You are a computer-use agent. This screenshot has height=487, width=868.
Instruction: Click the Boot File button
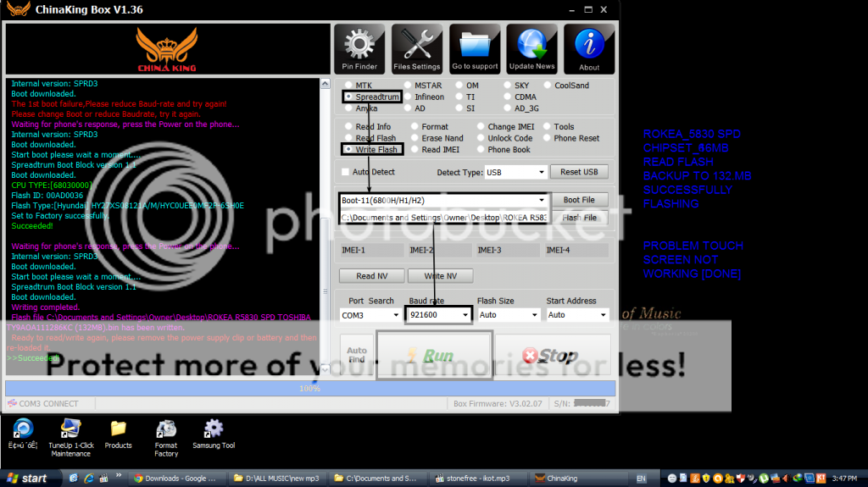pyautogui.click(x=579, y=200)
